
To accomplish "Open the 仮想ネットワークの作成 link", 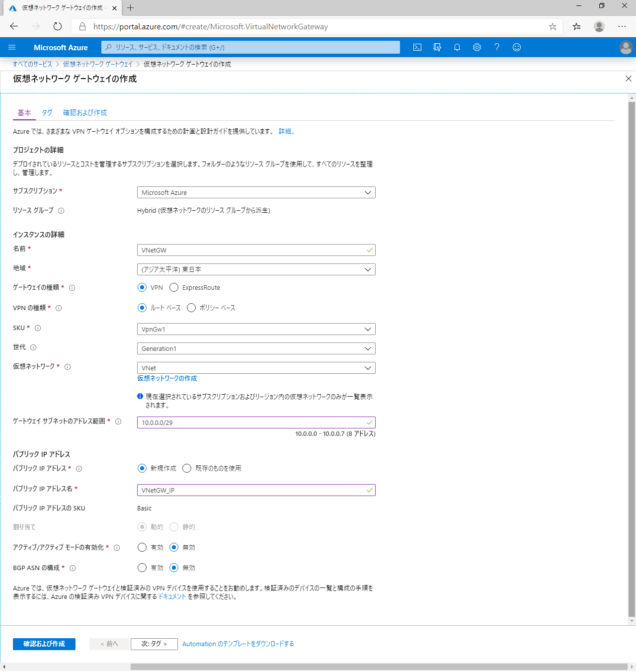I will (x=167, y=378).
